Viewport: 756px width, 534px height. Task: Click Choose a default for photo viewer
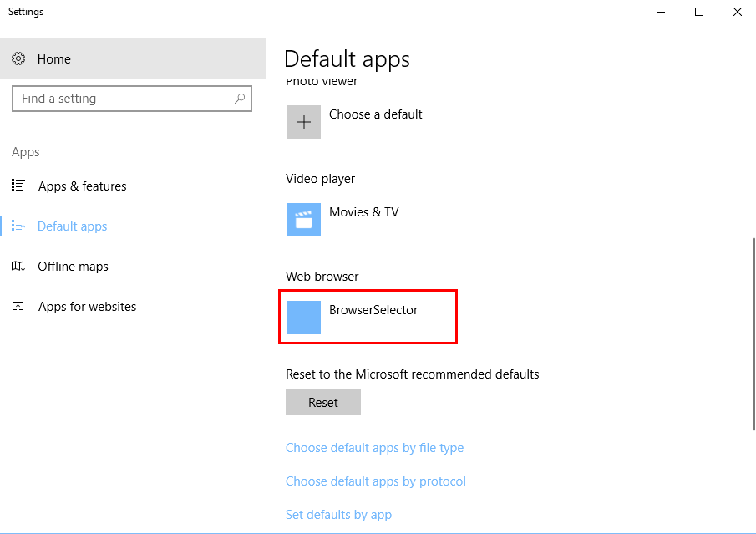376,114
